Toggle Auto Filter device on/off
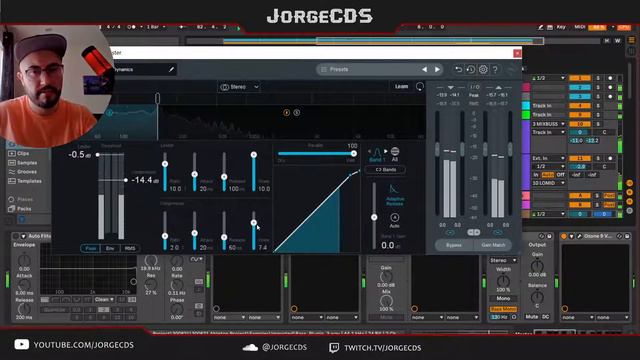Viewport: 640px width, 360px height. [x=16, y=236]
